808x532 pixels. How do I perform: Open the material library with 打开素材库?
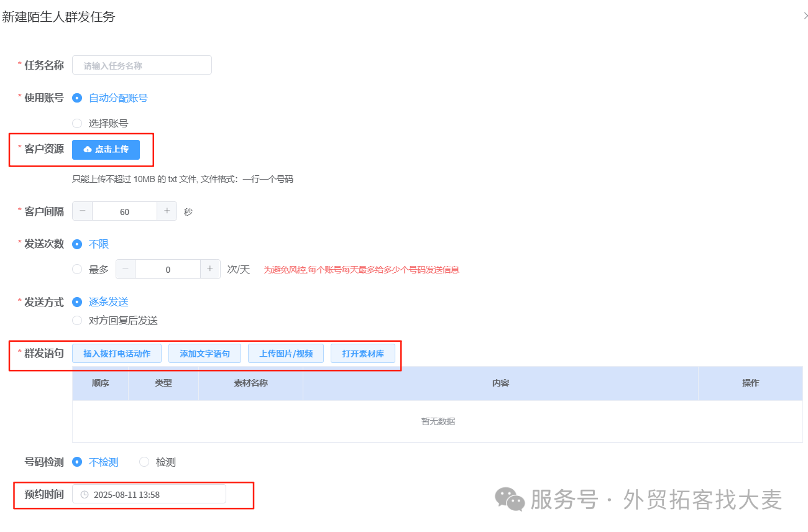[x=363, y=354]
